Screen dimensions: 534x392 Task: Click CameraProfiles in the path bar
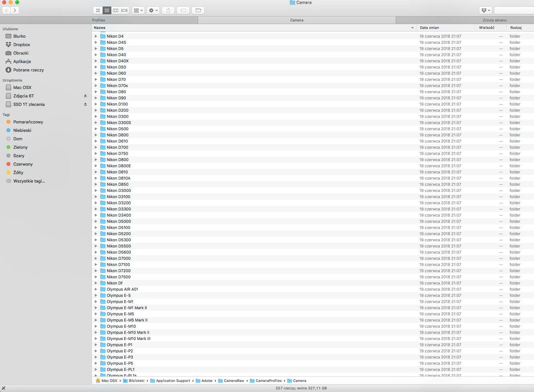click(x=266, y=381)
